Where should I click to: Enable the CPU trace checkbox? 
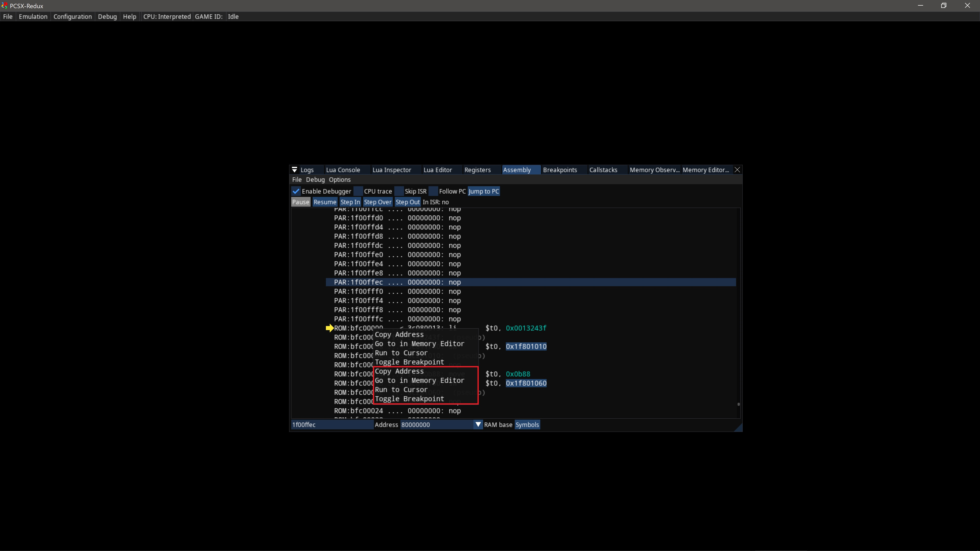tap(358, 191)
